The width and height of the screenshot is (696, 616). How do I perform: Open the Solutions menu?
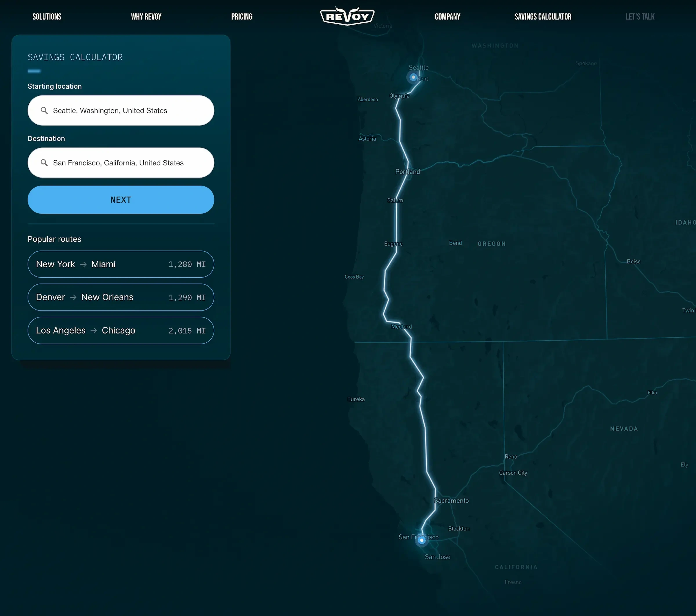pos(47,17)
